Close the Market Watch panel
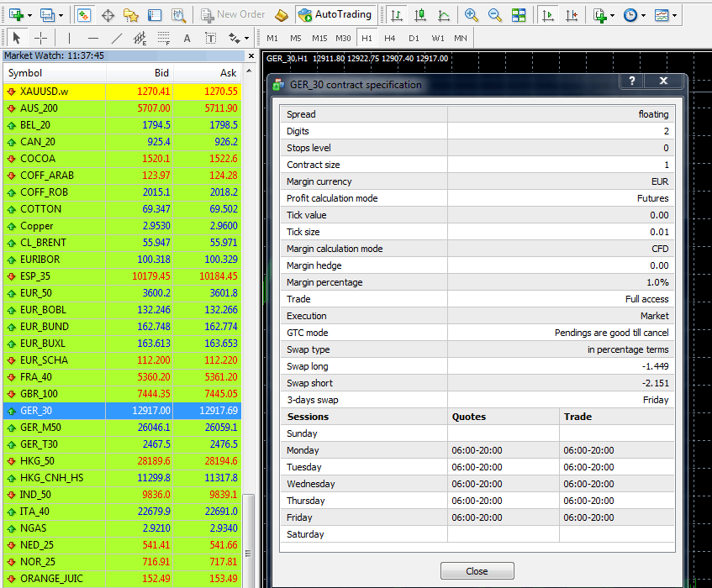The width and height of the screenshot is (712, 588). coord(251,55)
